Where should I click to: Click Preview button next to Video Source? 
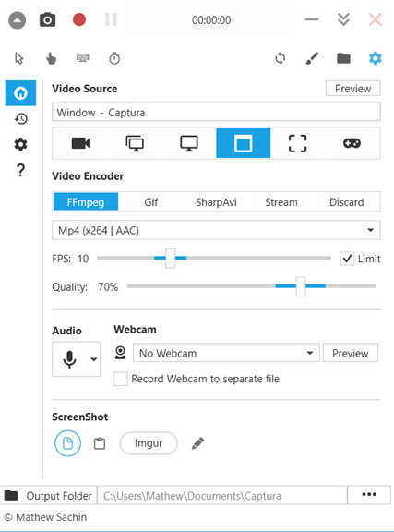coord(352,89)
